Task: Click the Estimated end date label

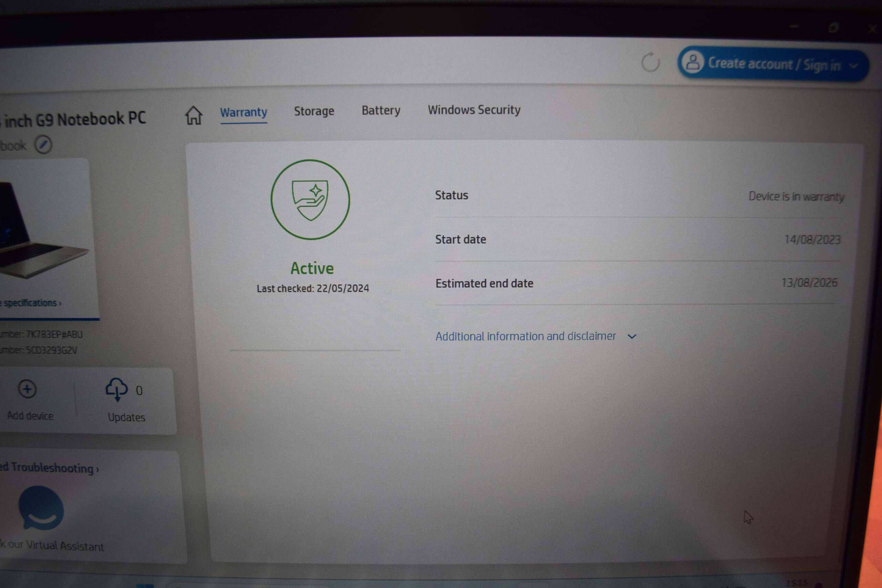Action: click(484, 283)
